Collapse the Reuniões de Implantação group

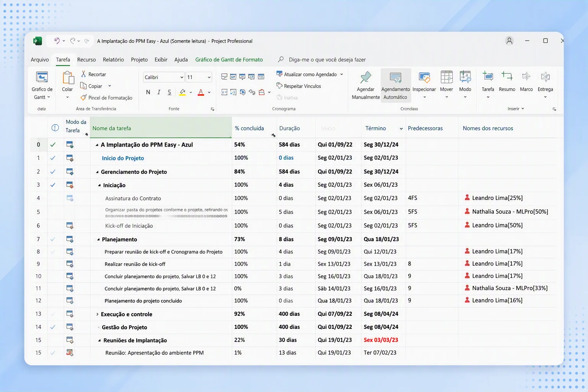pos(99,340)
